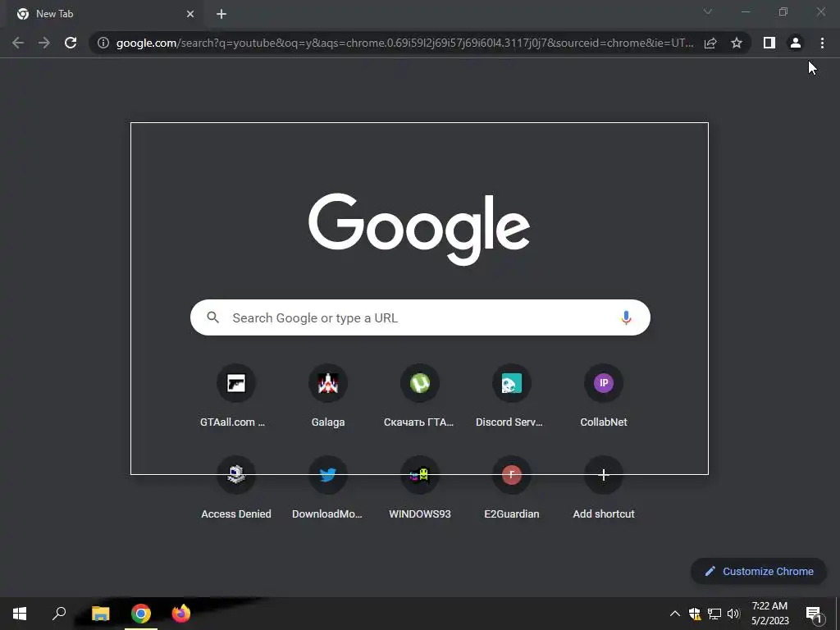Open the Chrome profile avatar menu
Screen dimensions: 840x630
click(796, 43)
